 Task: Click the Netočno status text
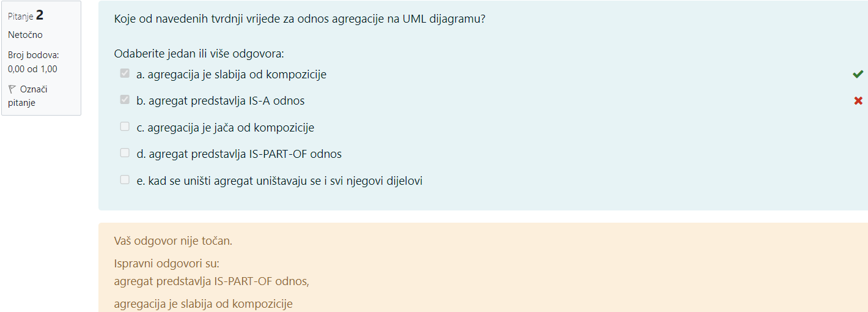coord(25,35)
